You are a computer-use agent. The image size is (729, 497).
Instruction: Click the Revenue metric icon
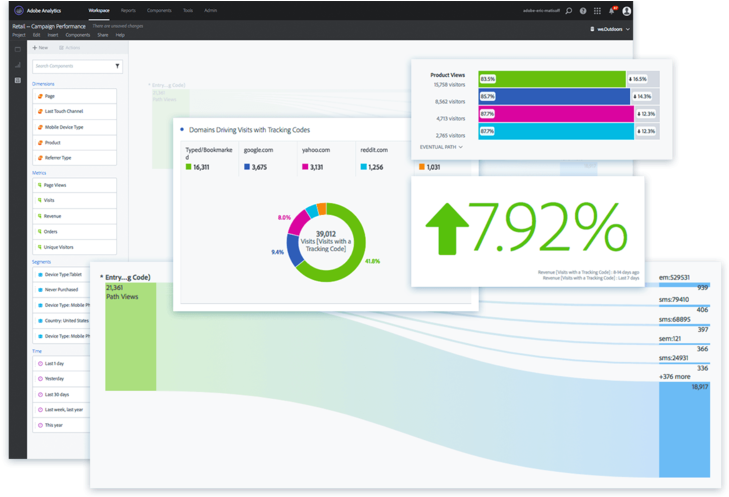coord(40,216)
